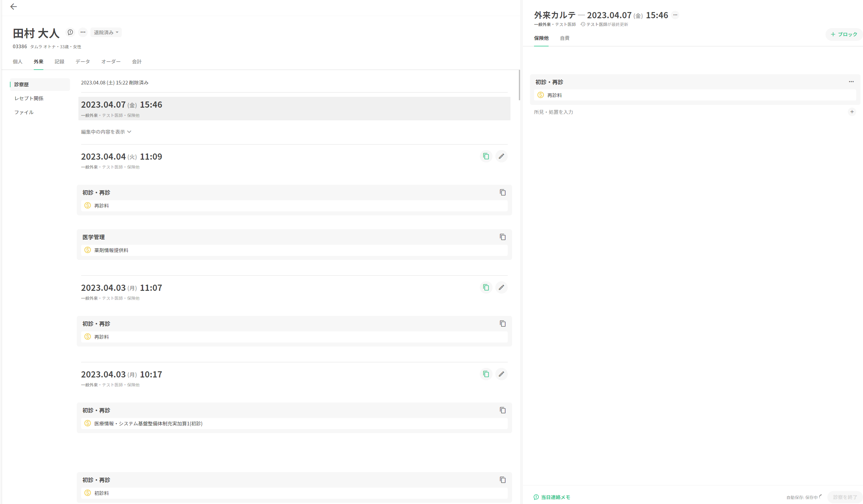This screenshot has width=863, height=504.
Task: Edit the 2023.04.03 11:07 visit with pencil icon
Action: click(x=501, y=287)
